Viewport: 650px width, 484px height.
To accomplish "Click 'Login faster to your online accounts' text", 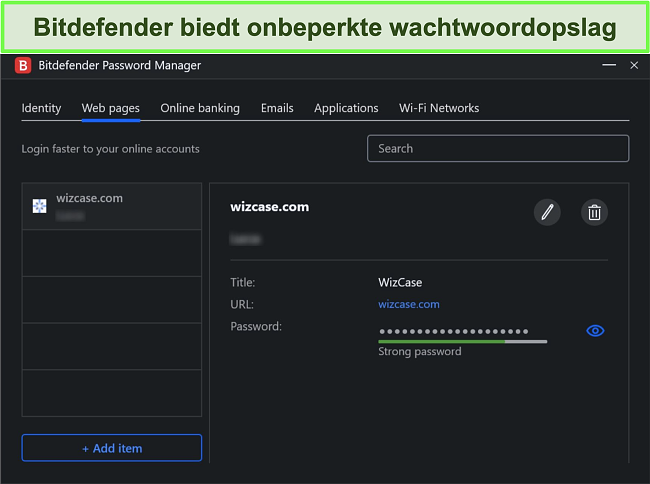I will pyautogui.click(x=110, y=149).
